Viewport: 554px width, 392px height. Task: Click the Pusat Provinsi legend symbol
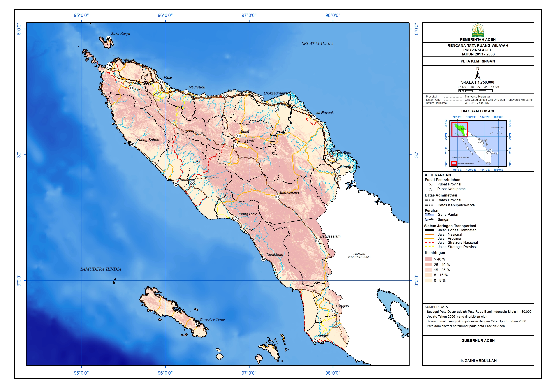pyautogui.click(x=431, y=184)
